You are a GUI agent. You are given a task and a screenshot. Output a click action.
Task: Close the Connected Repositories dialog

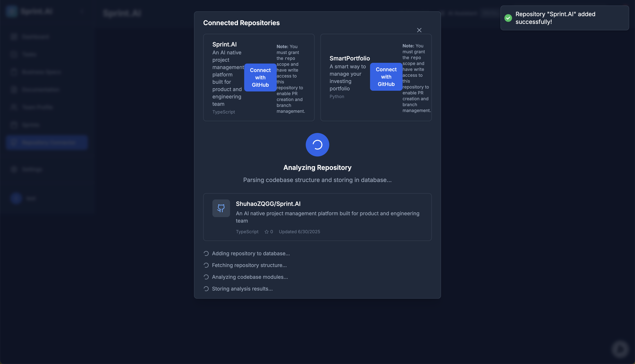pyautogui.click(x=419, y=30)
